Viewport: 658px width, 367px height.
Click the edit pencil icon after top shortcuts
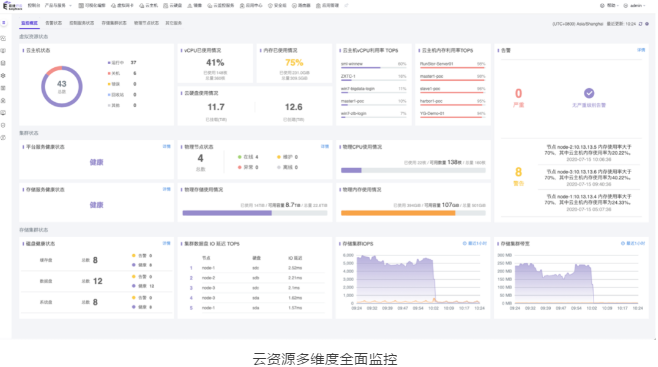click(x=346, y=5)
